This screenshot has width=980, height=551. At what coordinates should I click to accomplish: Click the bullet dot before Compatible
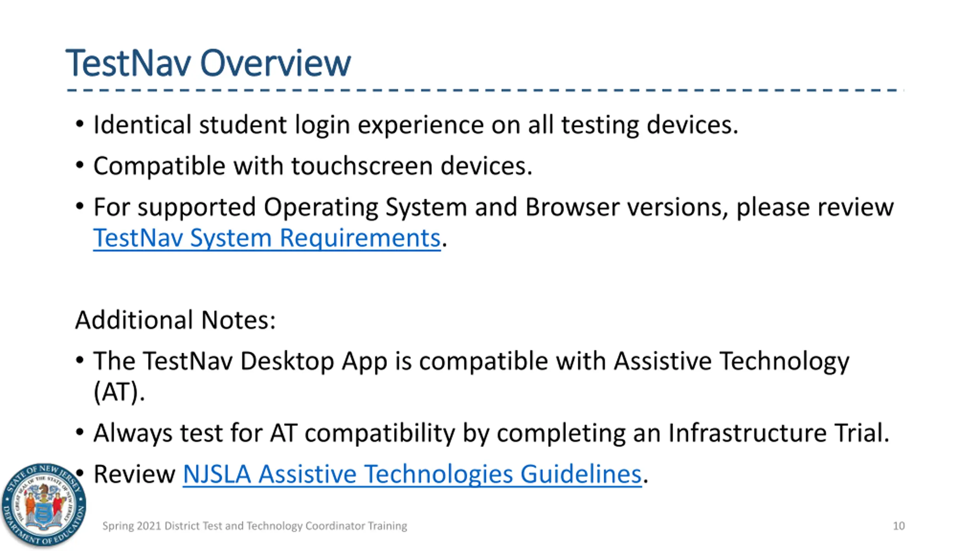[x=80, y=165]
